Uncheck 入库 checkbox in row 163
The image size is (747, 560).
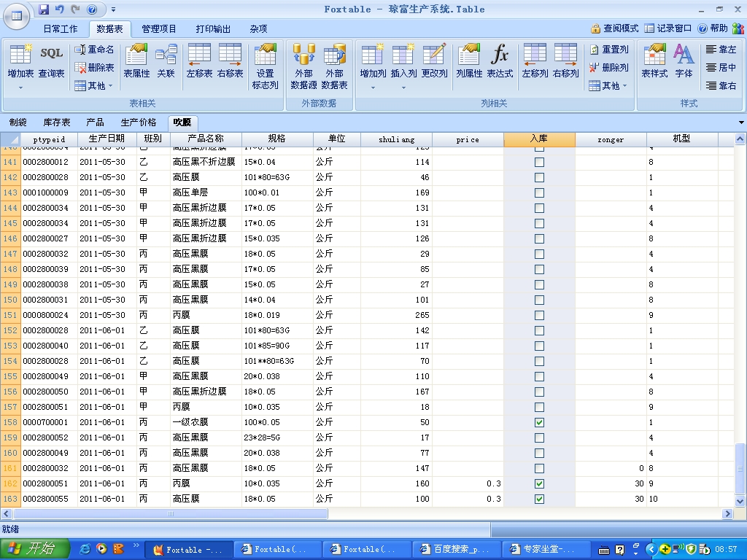tap(539, 499)
